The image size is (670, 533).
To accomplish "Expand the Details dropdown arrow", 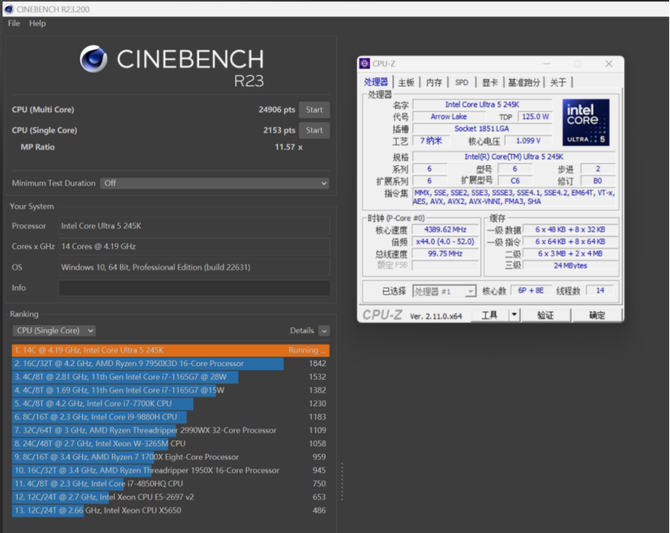I will tap(324, 331).
